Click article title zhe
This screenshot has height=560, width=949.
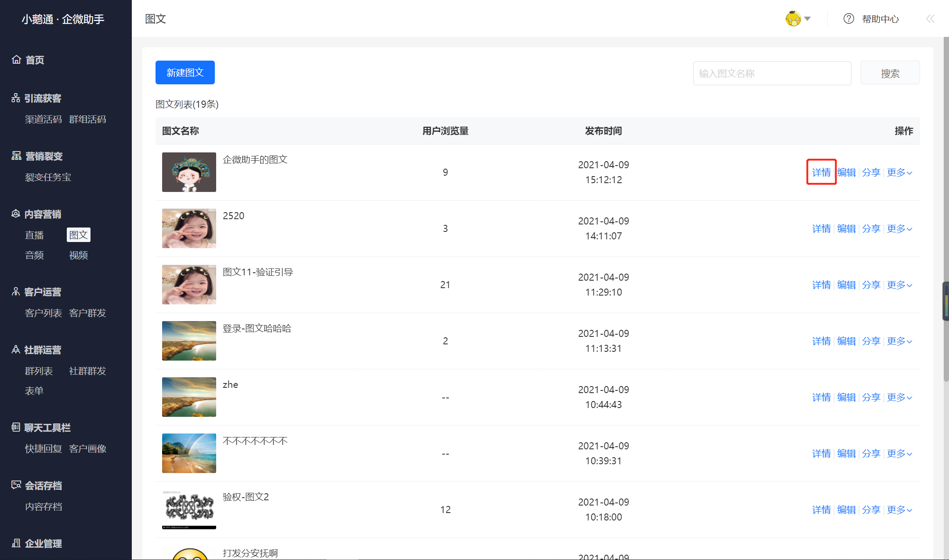(230, 384)
